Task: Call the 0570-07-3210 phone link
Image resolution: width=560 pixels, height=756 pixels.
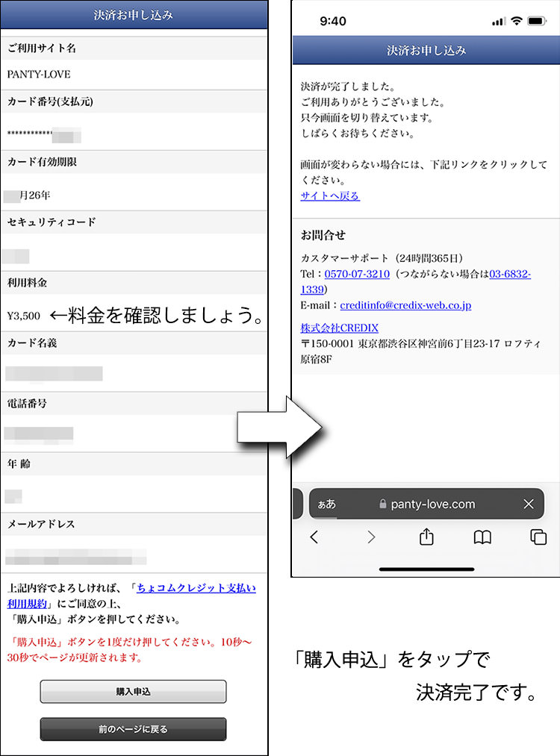Action: point(357,274)
